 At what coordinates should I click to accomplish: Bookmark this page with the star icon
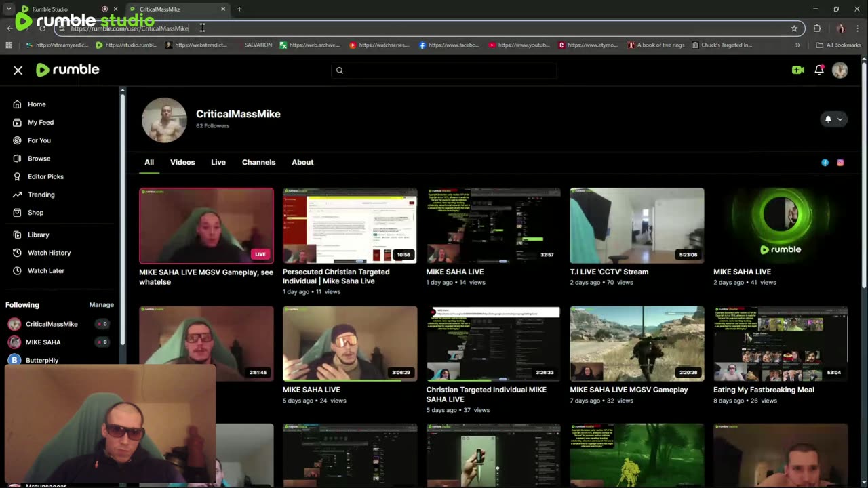794,28
